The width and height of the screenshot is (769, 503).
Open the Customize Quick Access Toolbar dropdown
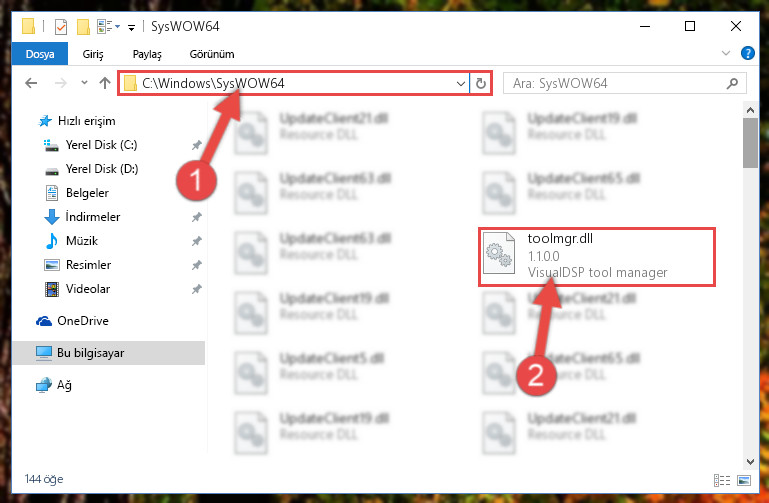131,27
